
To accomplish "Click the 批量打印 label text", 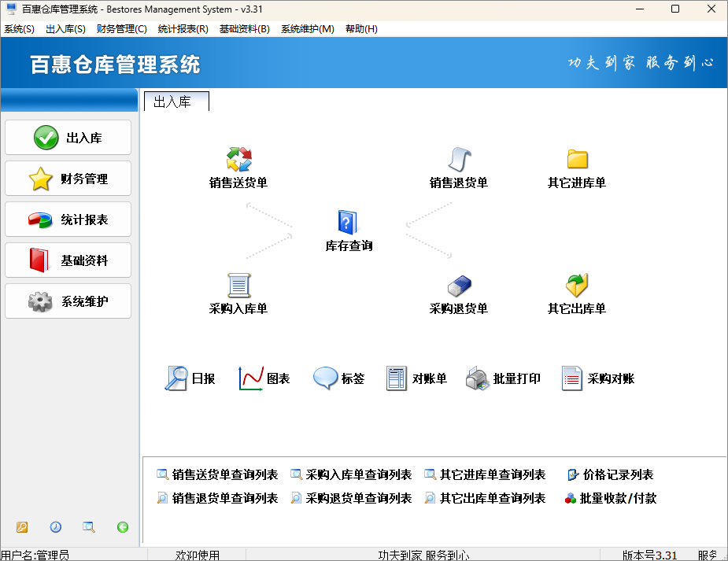I will tap(517, 378).
